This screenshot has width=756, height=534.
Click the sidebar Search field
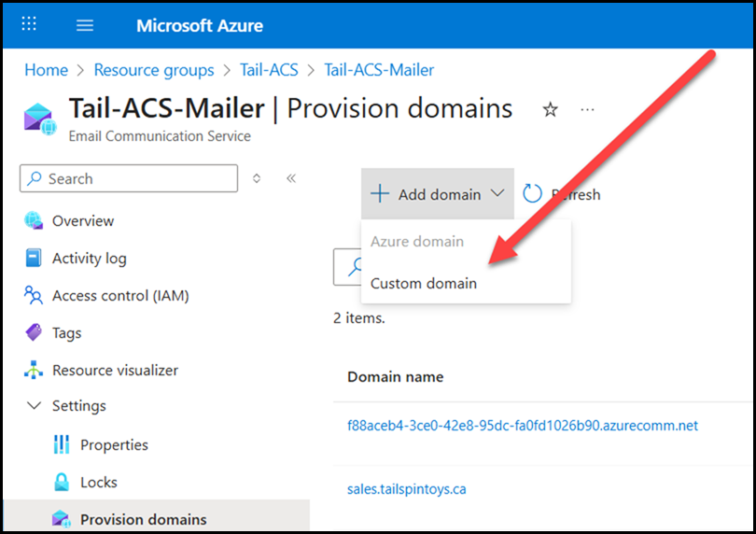[x=130, y=178]
